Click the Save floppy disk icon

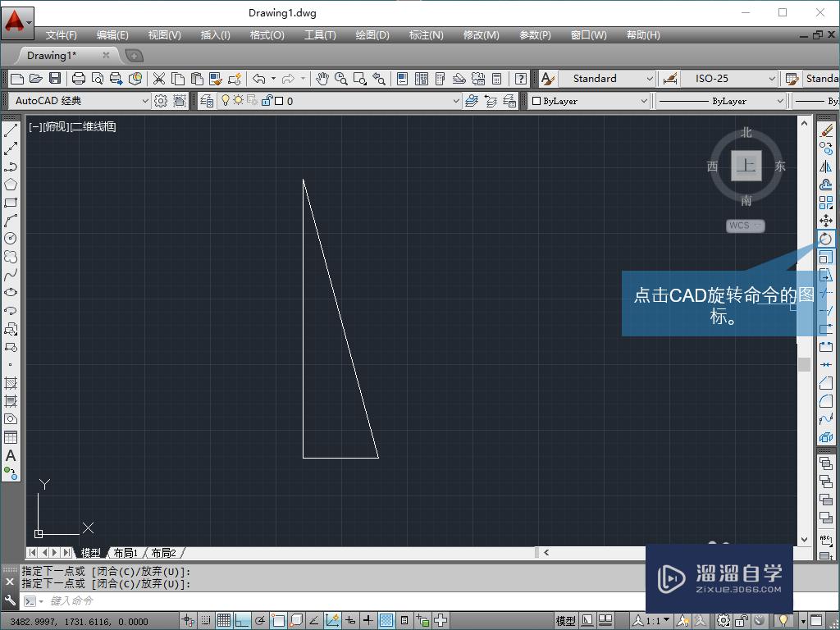(55, 79)
